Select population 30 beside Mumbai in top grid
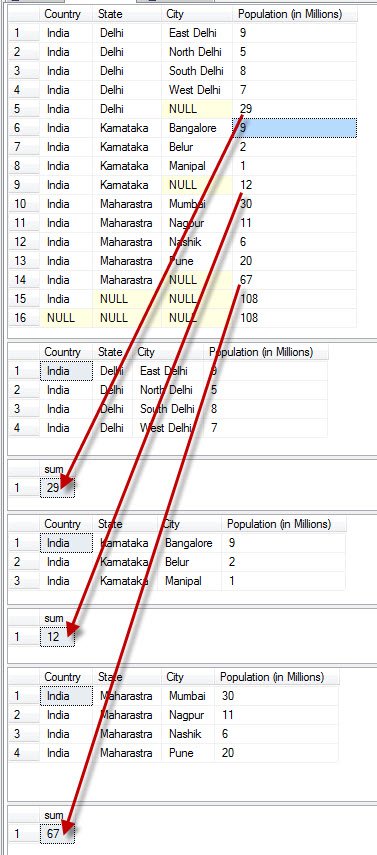The width and height of the screenshot is (377, 855). point(295,204)
